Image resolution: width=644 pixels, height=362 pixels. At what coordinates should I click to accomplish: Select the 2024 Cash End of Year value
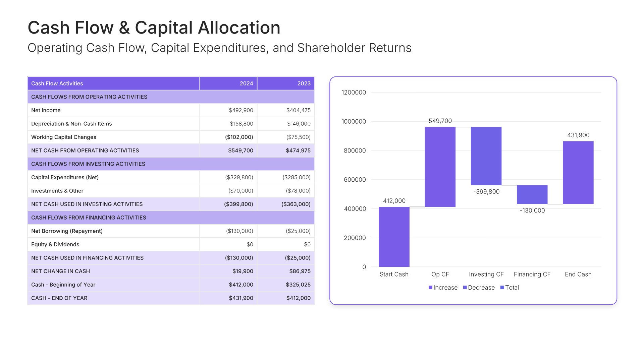241,298
